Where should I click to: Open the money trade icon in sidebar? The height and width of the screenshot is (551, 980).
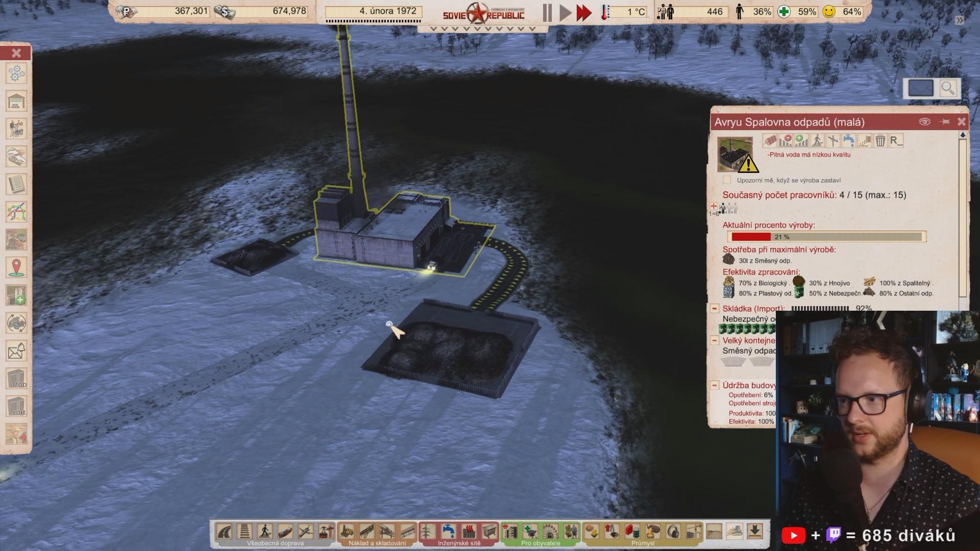16,156
